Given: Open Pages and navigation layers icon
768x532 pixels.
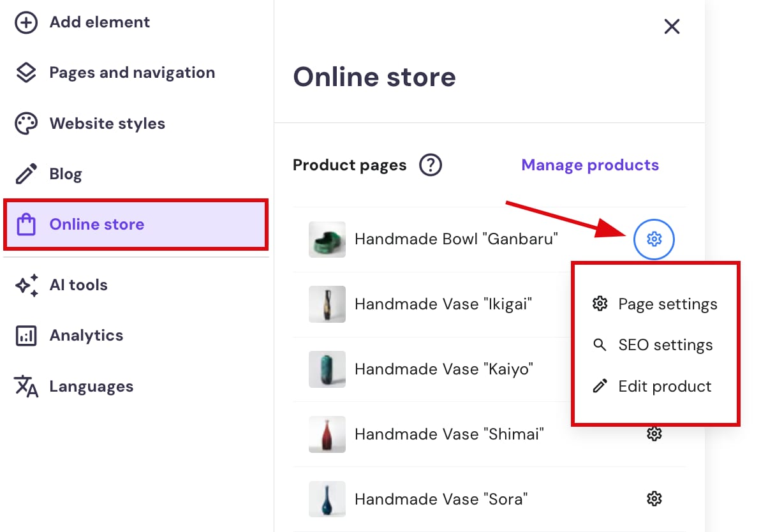Looking at the screenshot, I should [26, 73].
